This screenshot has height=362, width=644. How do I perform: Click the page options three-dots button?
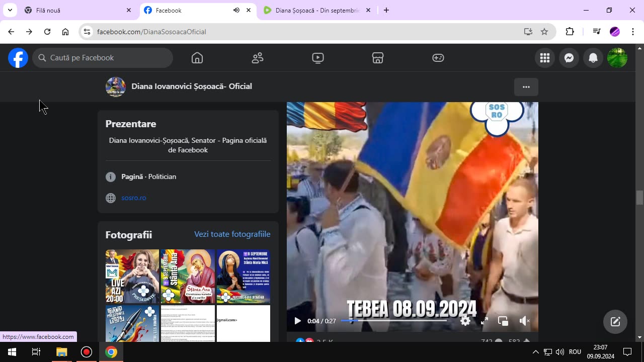526,87
